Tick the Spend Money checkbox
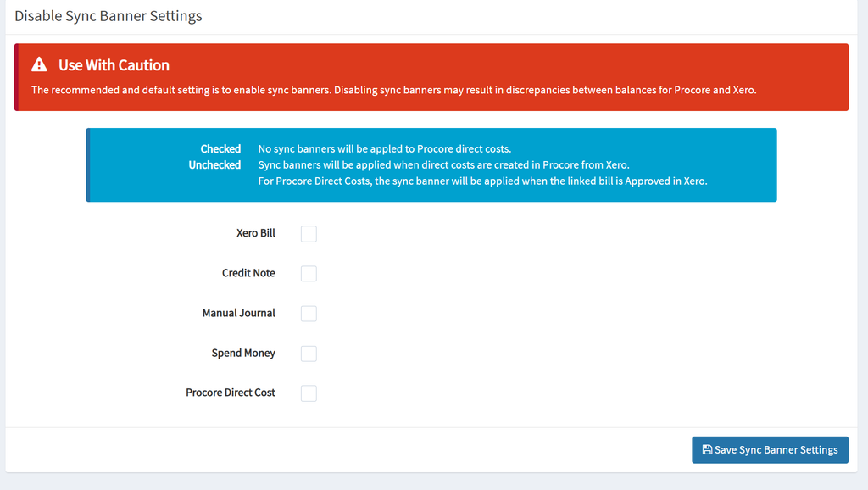This screenshot has height=490, width=868. tap(309, 354)
